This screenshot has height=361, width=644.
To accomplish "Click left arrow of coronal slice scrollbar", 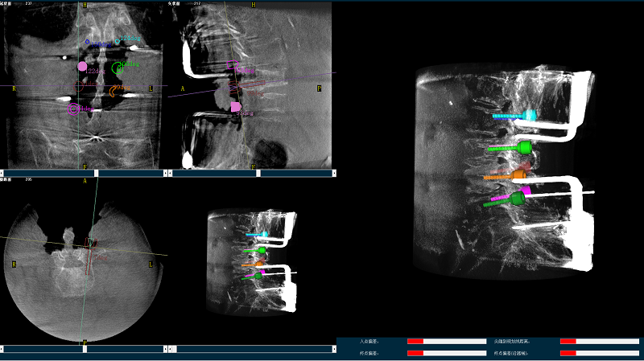I will click(2, 172).
